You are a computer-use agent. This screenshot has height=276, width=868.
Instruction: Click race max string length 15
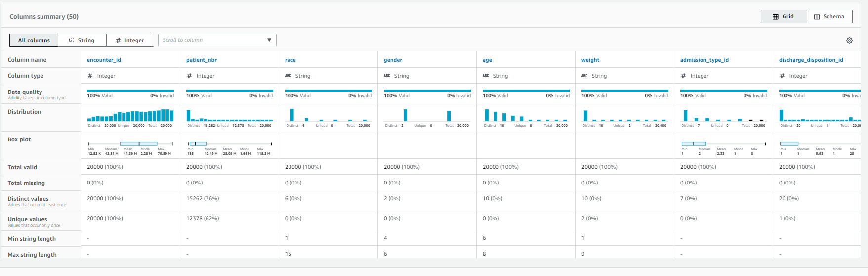click(x=288, y=254)
